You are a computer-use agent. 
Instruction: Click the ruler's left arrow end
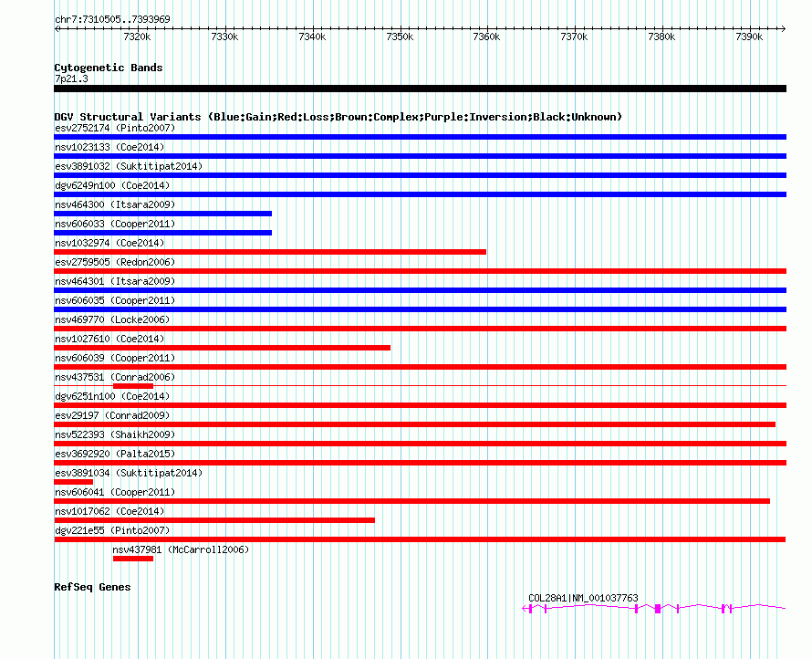(x=57, y=28)
